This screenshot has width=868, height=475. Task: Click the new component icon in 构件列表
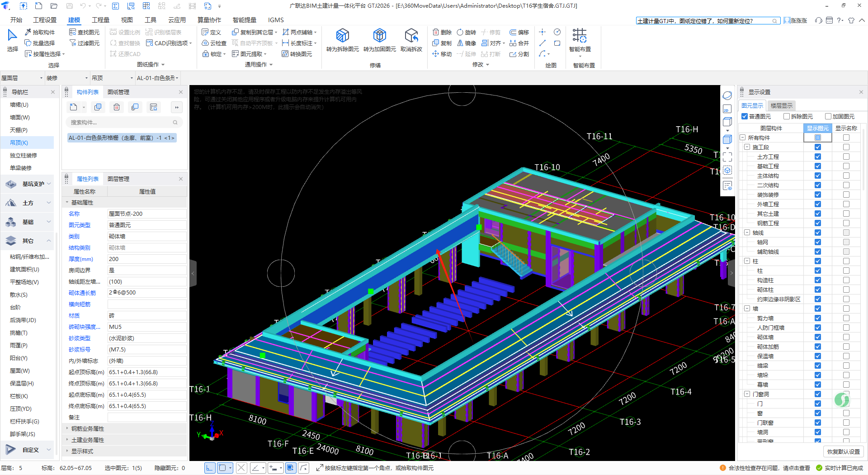tap(74, 107)
